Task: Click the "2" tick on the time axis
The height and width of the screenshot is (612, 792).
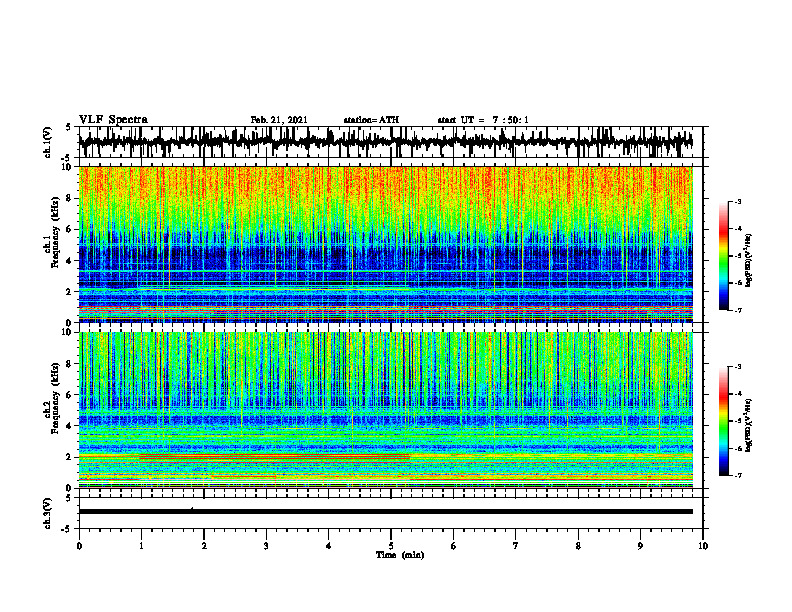Action: (x=204, y=546)
